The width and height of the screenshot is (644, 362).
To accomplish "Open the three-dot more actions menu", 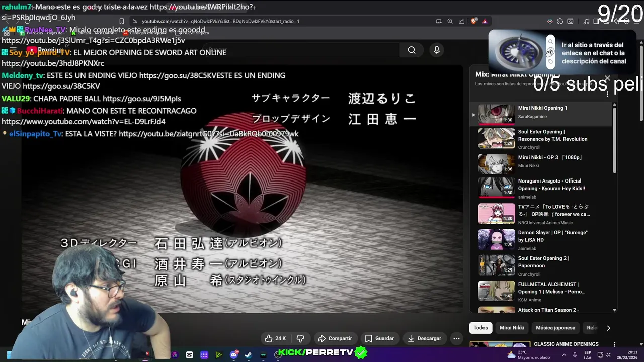I will point(456,338).
